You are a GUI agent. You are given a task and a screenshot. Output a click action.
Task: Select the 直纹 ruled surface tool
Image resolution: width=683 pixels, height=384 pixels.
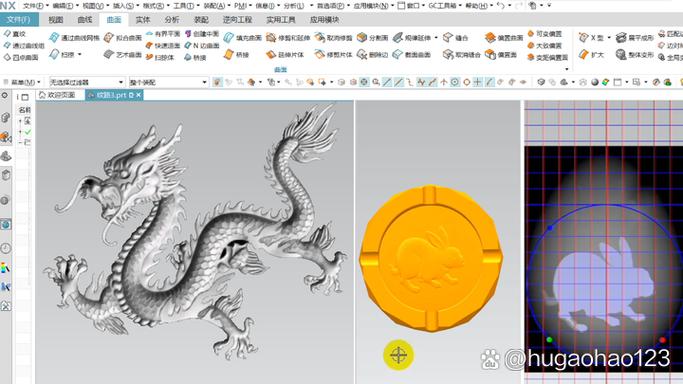click(15, 34)
